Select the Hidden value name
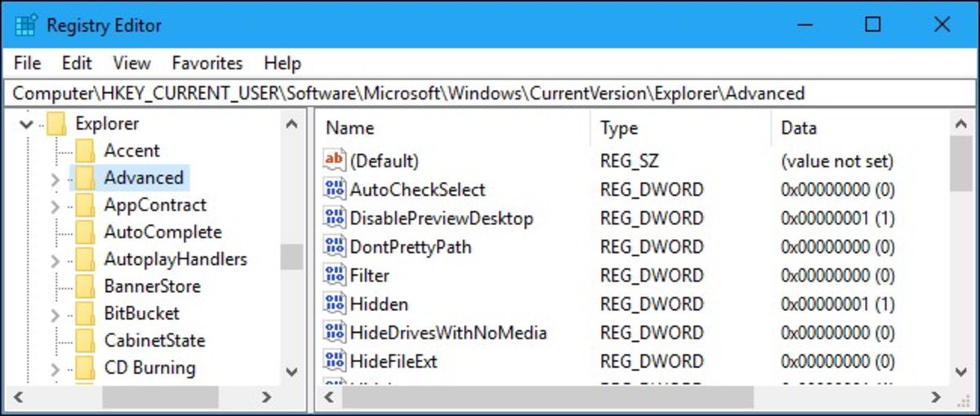The height and width of the screenshot is (416, 980). [x=379, y=303]
